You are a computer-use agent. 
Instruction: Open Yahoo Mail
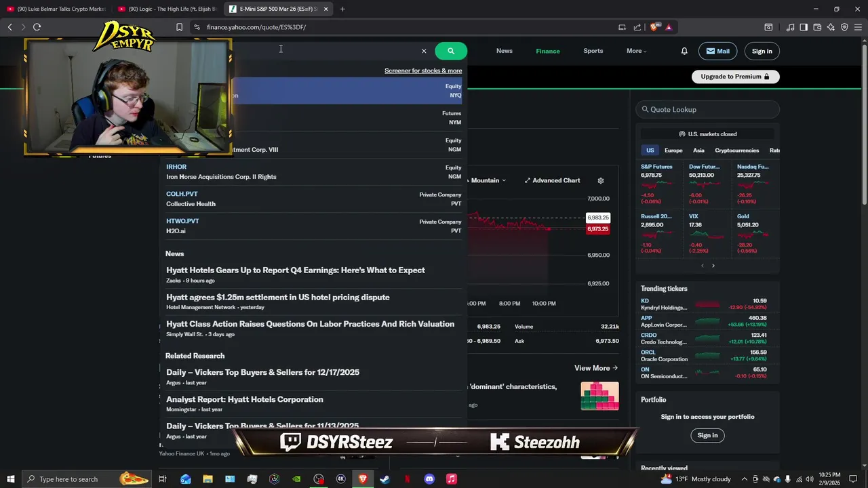717,51
